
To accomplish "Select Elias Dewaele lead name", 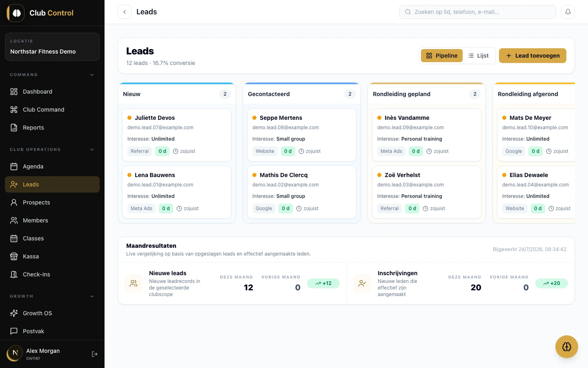I will point(529,175).
